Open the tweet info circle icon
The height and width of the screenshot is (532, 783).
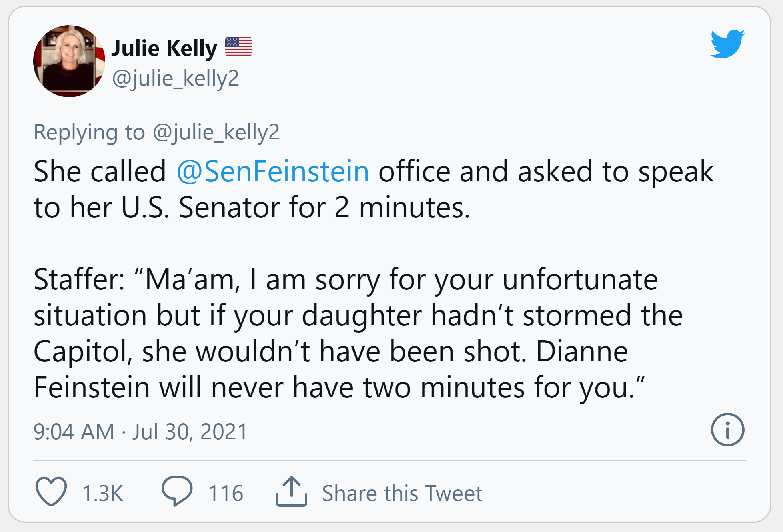pos(727,430)
